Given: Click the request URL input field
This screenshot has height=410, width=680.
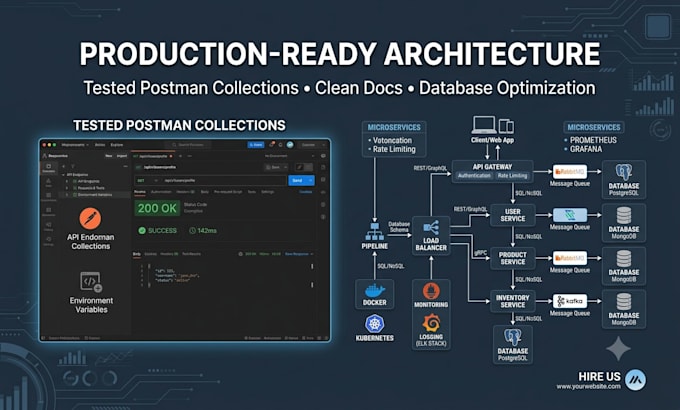Looking at the screenshot, I should [x=224, y=180].
